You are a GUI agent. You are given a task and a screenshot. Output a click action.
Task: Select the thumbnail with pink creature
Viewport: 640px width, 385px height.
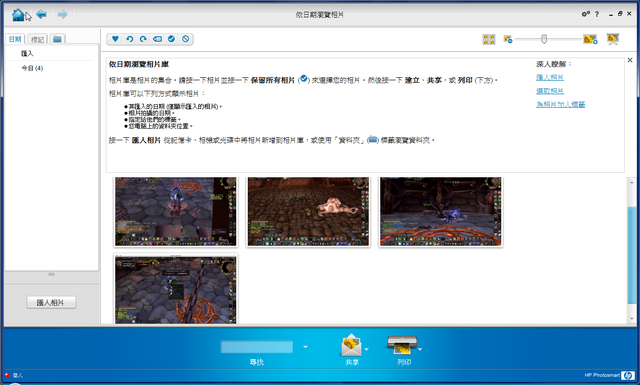(x=308, y=211)
